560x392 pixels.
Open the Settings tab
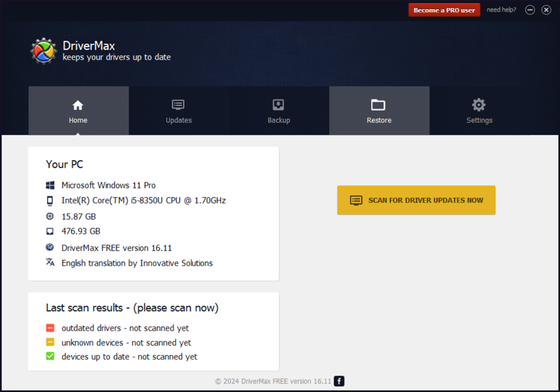click(x=479, y=110)
